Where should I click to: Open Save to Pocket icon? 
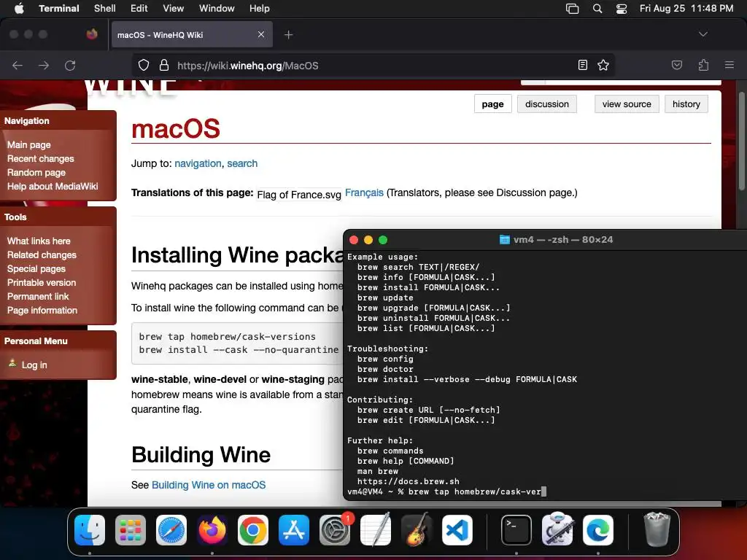pyautogui.click(x=676, y=65)
